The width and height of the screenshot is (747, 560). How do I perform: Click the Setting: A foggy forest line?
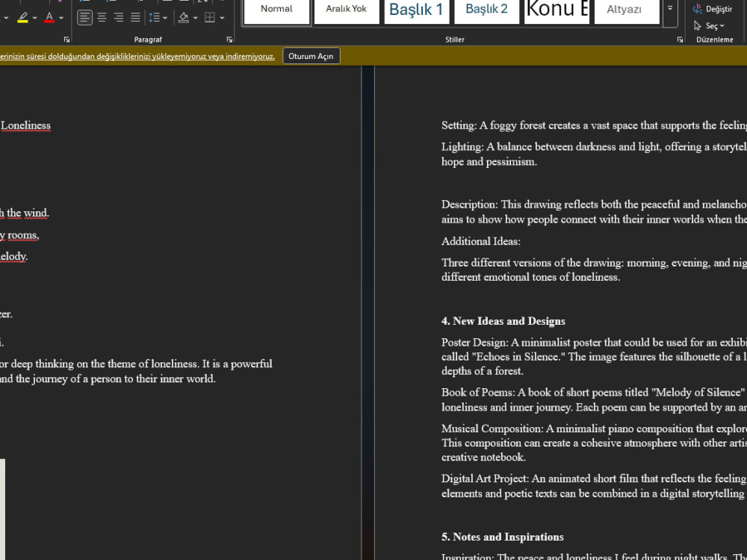[594, 125]
